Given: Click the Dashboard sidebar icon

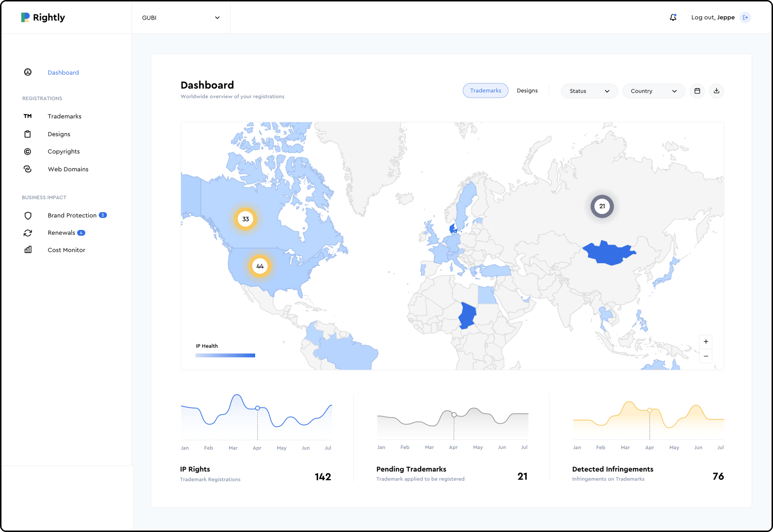Looking at the screenshot, I should click(x=28, y=72).
